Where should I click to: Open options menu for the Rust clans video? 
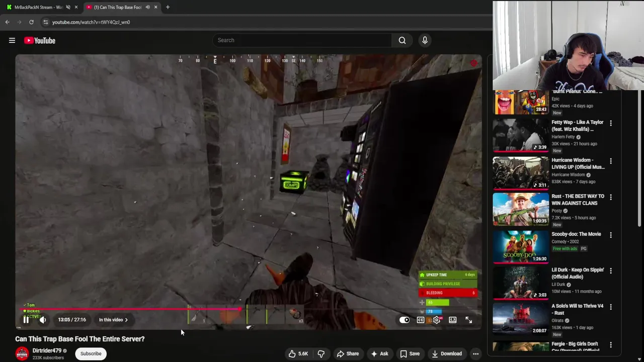611,198
